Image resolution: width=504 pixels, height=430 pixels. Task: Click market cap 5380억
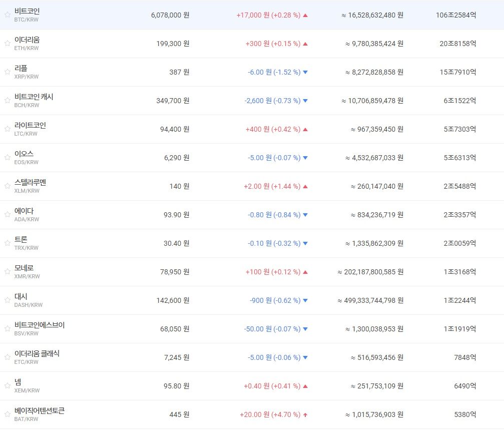point(465,415)
